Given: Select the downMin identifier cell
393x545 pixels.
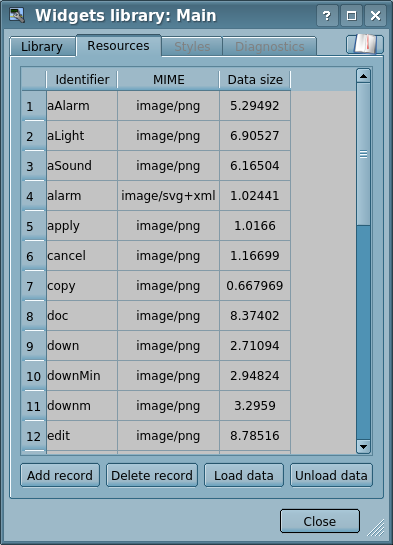Looking at the screenshot, I should click(82, 376).
